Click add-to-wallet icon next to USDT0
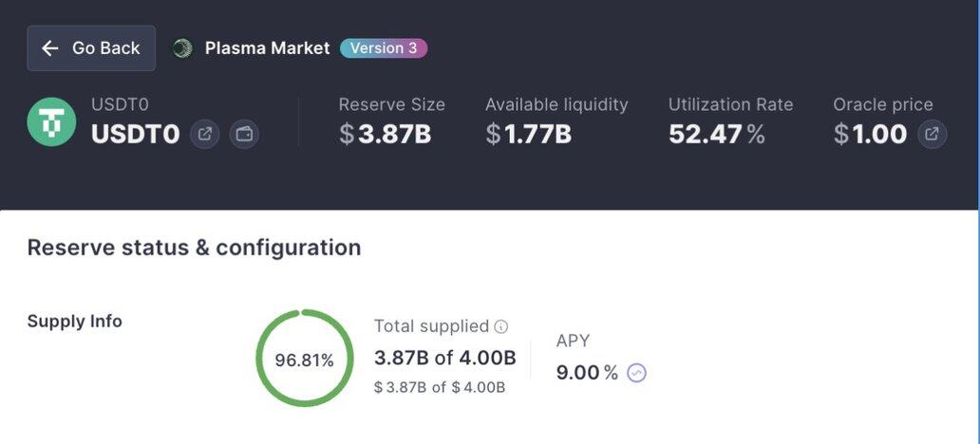980x444 pixels. tap(244, 134)
